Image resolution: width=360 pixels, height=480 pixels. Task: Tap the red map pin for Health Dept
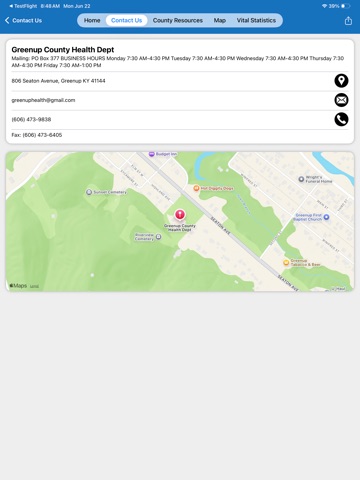(x=180, y=214)
